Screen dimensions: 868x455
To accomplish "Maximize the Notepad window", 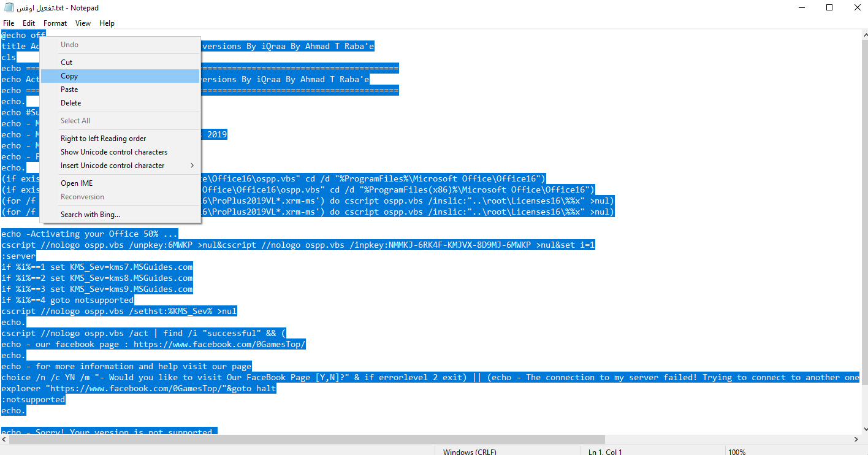I will pyautogui.click(x=829, y=8).
